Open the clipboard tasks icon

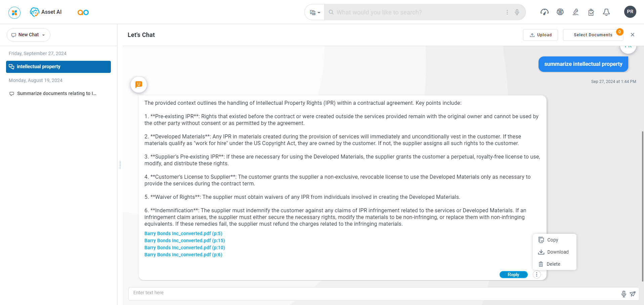point(591,12)
